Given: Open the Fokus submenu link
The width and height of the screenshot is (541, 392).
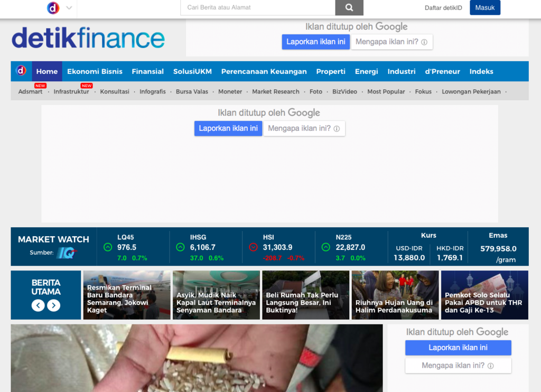Looking at the screenshot, I should pos(423,91).
